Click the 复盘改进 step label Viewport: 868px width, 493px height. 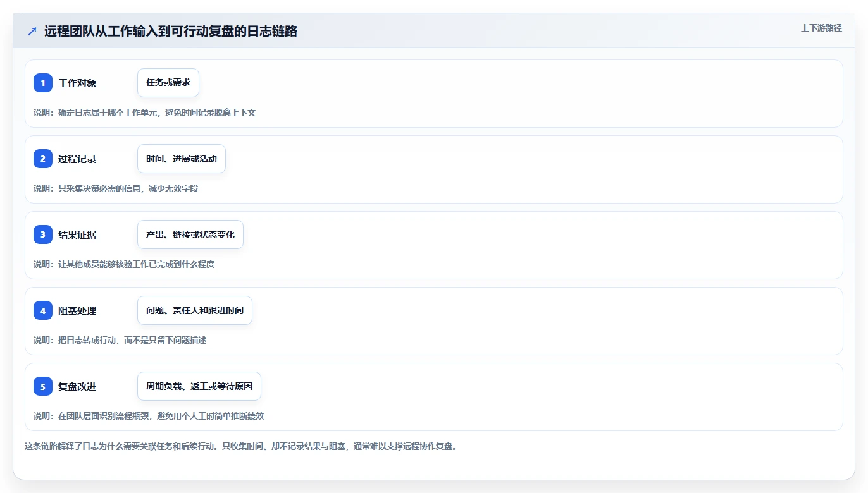[x=77, y=387]
